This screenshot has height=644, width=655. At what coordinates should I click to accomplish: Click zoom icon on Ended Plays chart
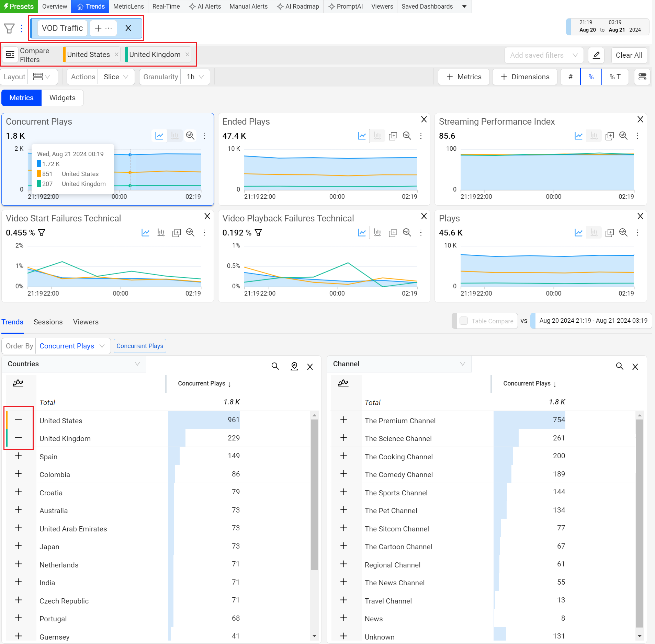pyautogui.click(x=407, y=136)
